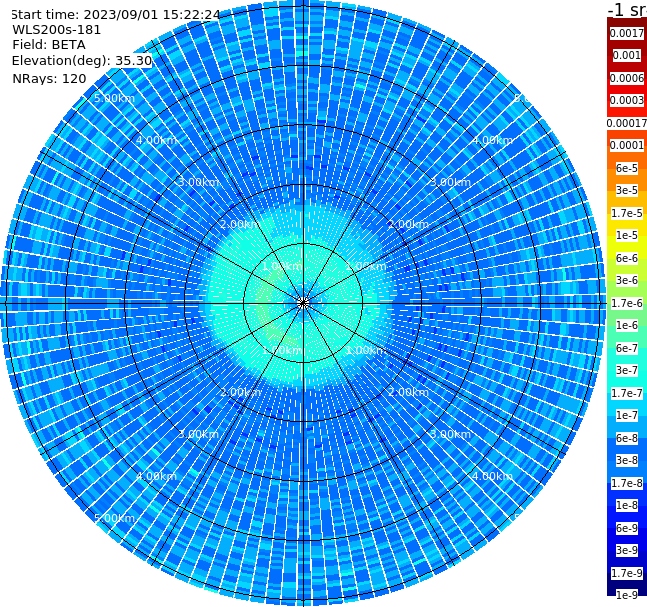Click the 1.7e-7 colorbar label
This screenshot has width=647, height=607.
627,393
